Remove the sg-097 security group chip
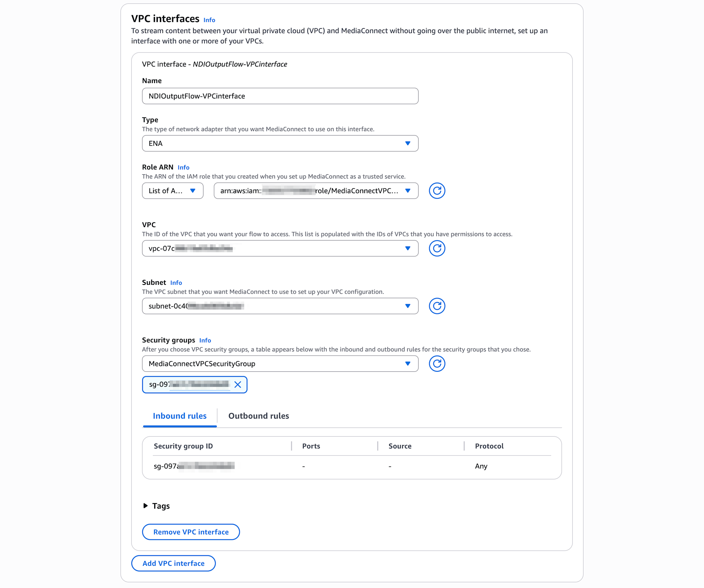704x588 pixels. [238, 384]
